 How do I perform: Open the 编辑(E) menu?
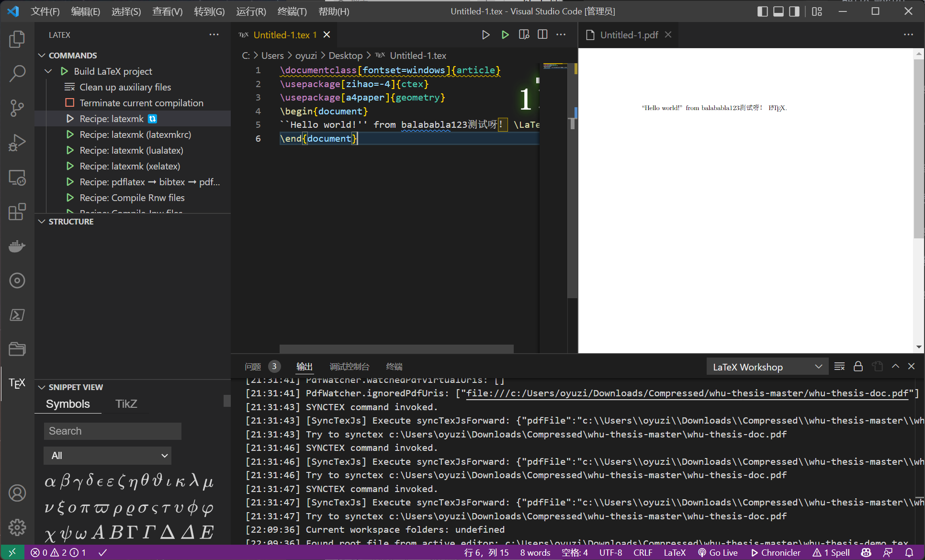[x=86, y=11]
